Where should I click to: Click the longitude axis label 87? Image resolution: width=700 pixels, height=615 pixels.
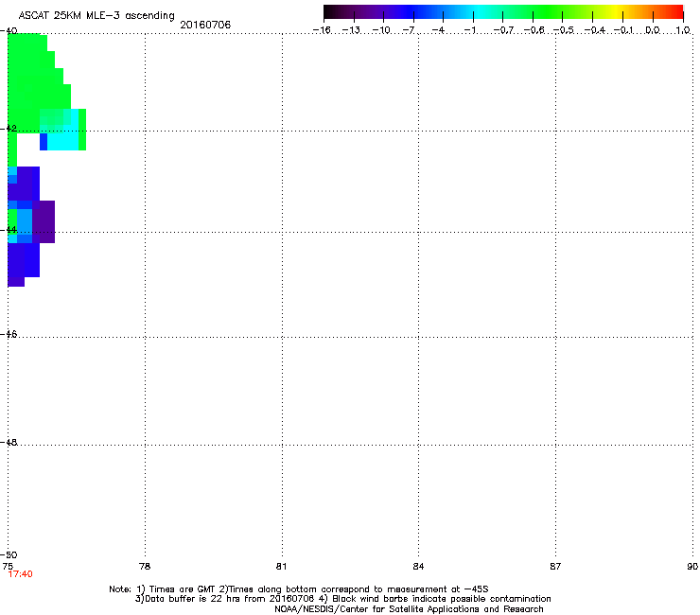[x=555, y=566]
